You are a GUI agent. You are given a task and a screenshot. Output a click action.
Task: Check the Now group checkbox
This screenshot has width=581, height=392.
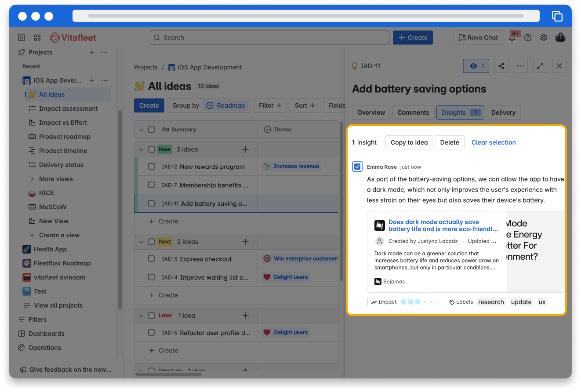point(152,149)
